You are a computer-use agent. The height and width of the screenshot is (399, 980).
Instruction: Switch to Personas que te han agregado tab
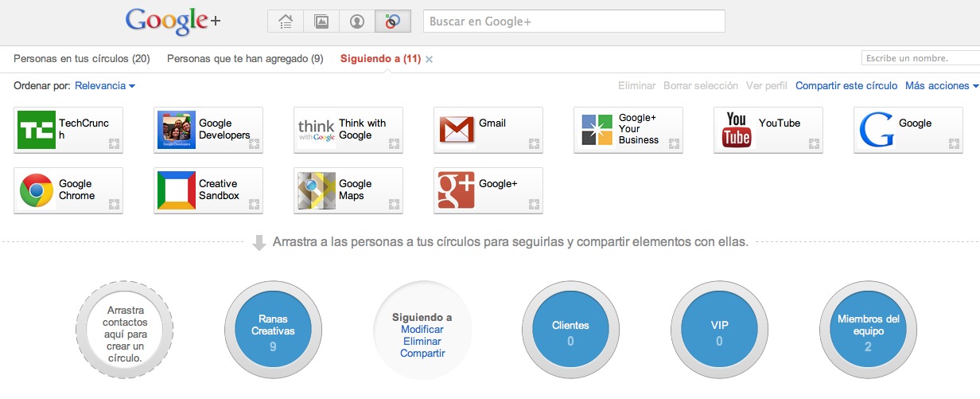[x=245, y=59]
